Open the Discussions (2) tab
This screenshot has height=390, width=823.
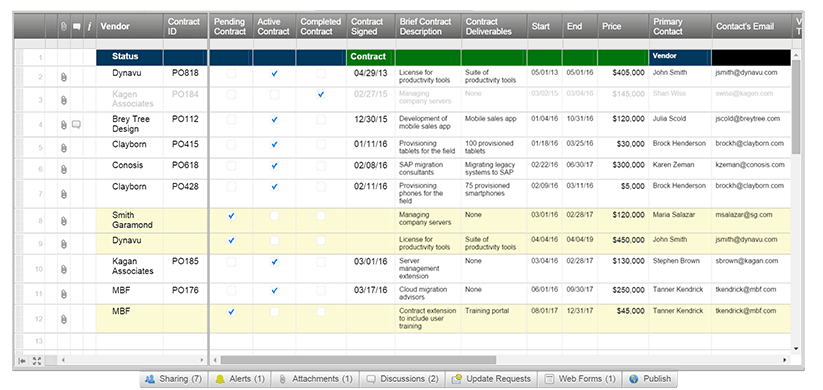click(402, 379)
